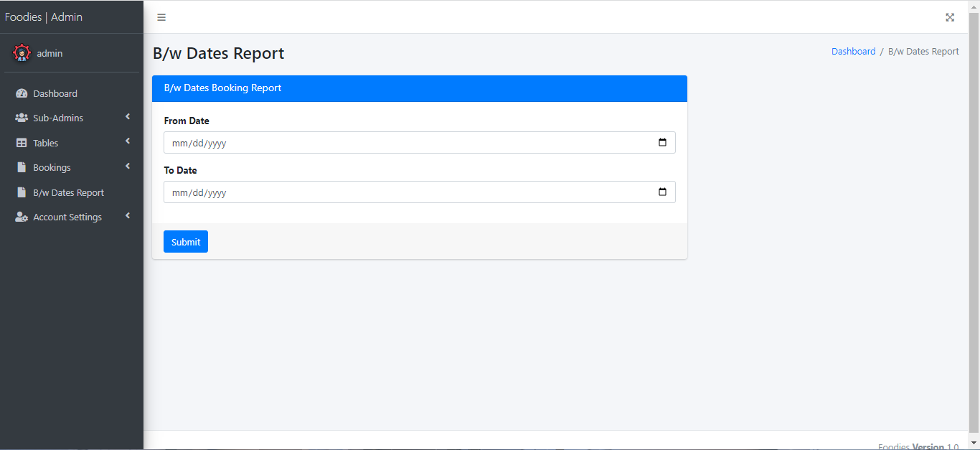The width and height of the screenshot is (980, 450).
Task: Go to Dashboard in sidebar menu
Action: (x=55, y=94)
